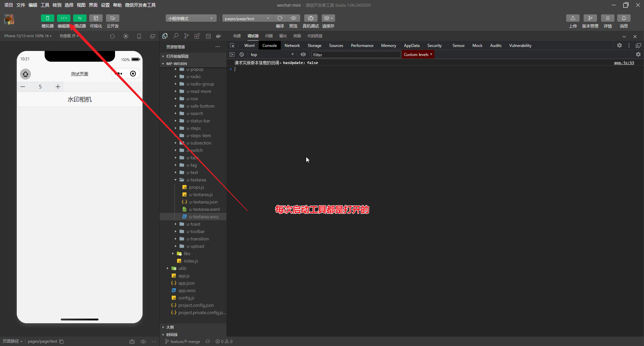The width and height of the screenshot is (644, 346).
Task: Expand the 大纲 outline section
Action: coord(193,327)
